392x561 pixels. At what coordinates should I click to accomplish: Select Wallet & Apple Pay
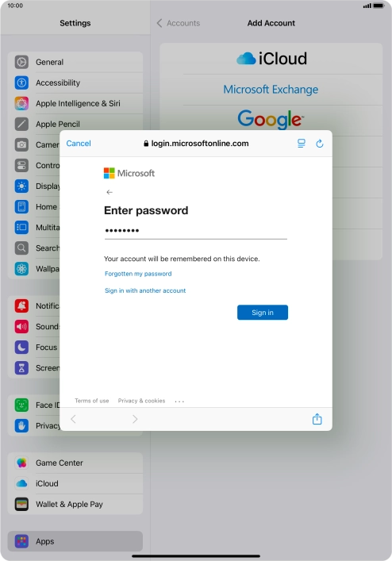75,504
